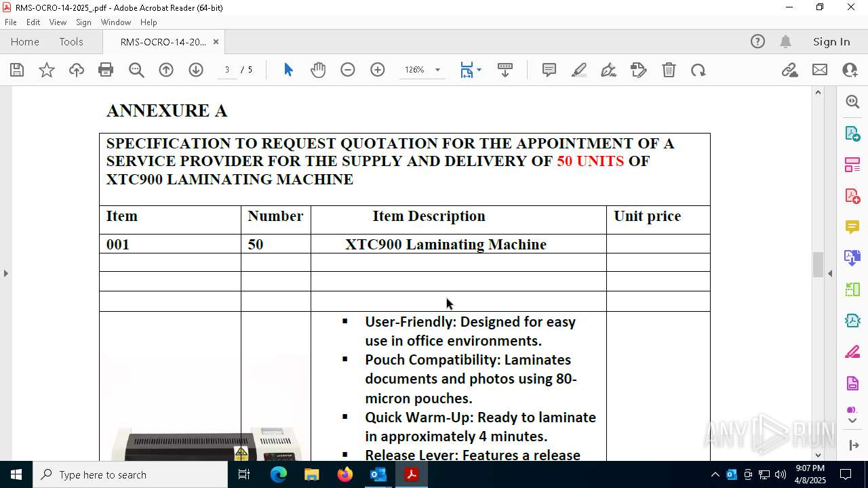Open the taskbar clock and calendar
The height and width of the screenshot is (488, 868).
click(810, 474)
